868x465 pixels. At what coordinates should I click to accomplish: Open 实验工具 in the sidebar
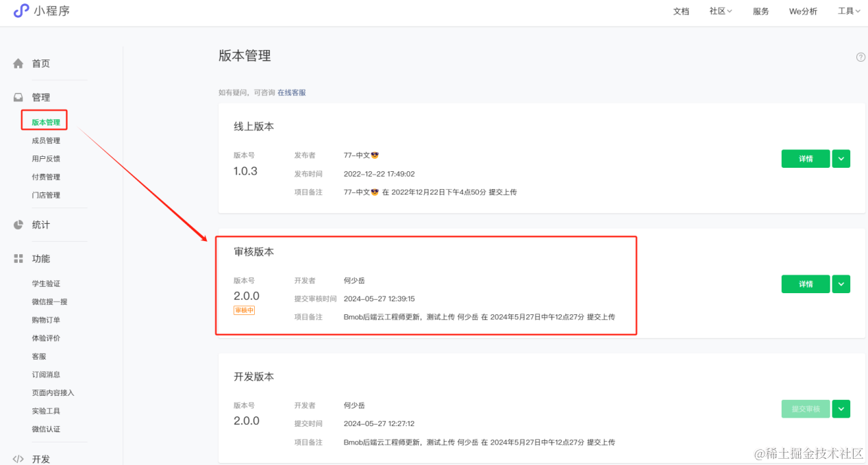click(46, 411)
